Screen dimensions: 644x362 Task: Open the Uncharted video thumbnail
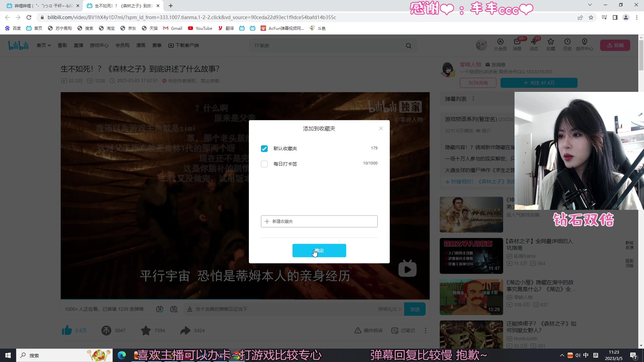(x=471, y=215)
